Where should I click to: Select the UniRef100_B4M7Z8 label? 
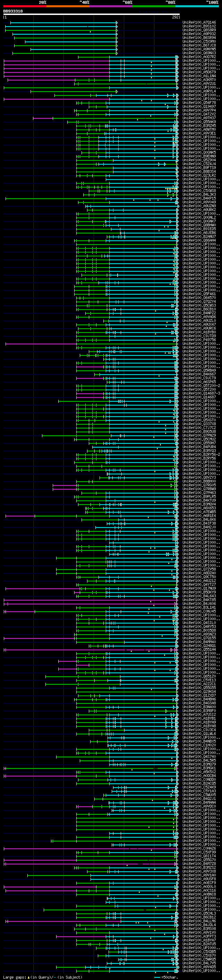(199, 864)
